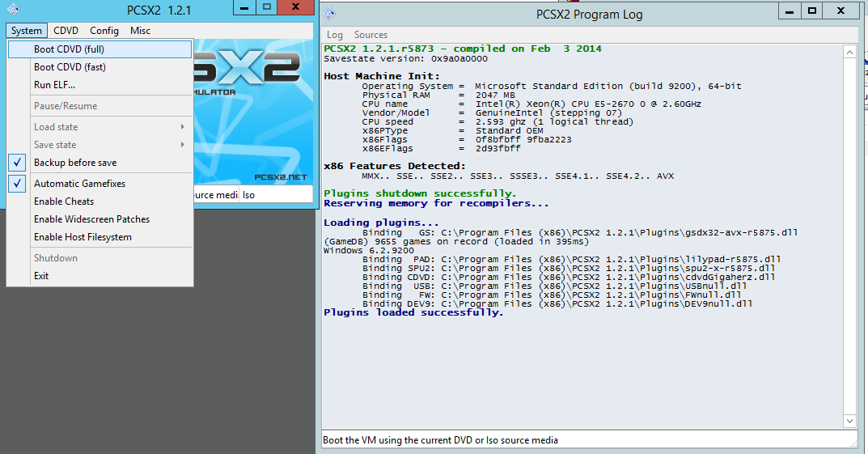Image resolution: width=868 pixels, height=454 pixels.
Task: Click the log scrollbar up arrow
Action: (849, 52)
